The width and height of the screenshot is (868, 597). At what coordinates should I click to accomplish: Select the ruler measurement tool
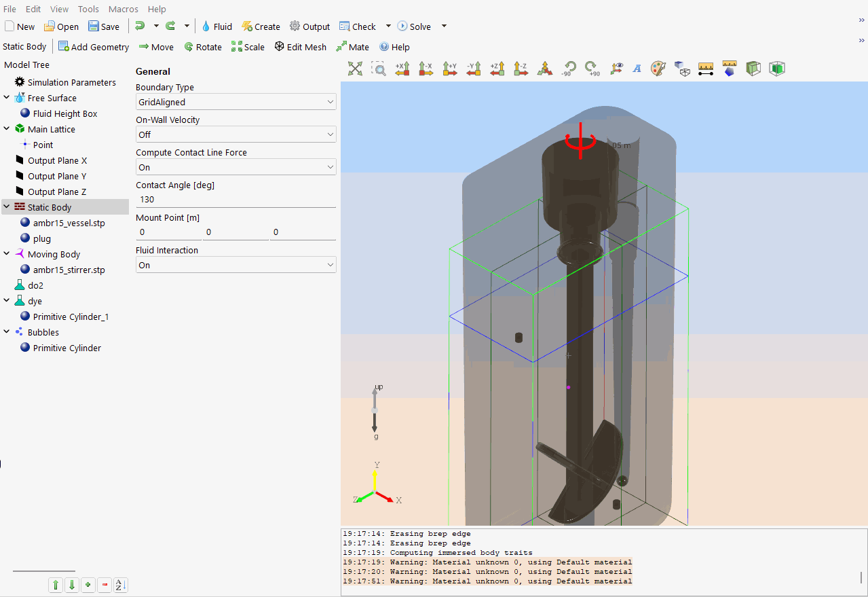(x=706, y=68)
